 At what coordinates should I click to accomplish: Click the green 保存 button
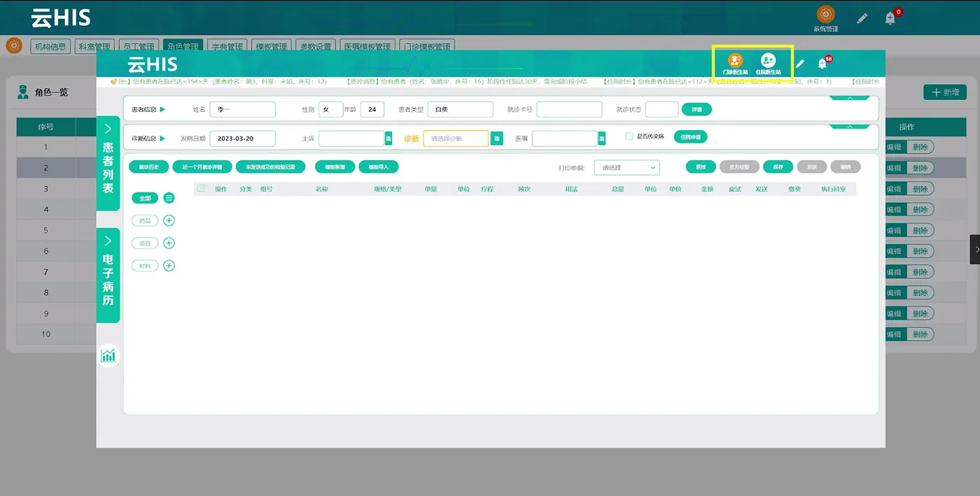click(778, 167)
